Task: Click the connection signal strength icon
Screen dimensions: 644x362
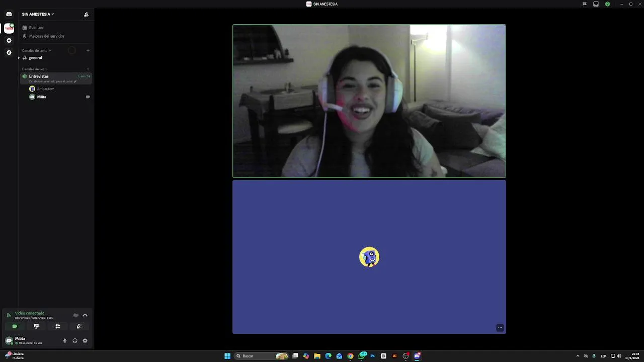Action: coord(9,315)
